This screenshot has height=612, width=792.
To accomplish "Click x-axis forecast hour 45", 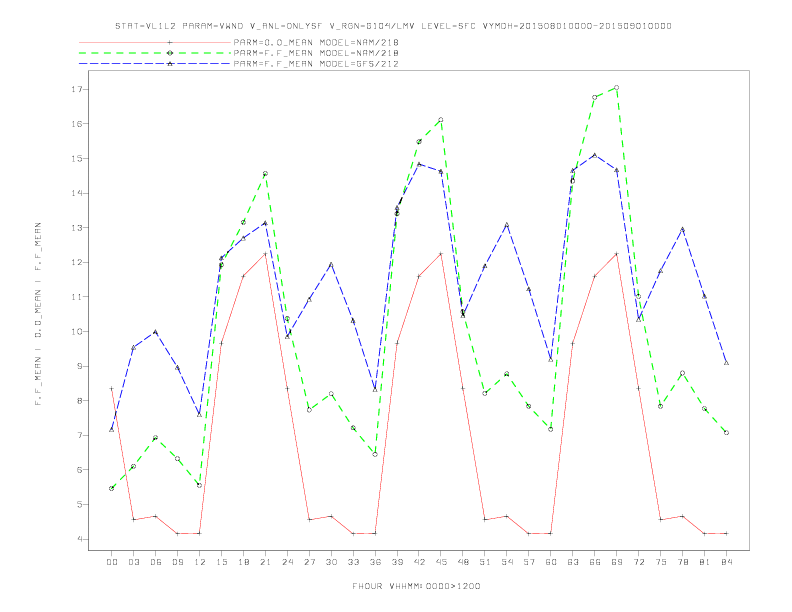I will coord(441,562).
